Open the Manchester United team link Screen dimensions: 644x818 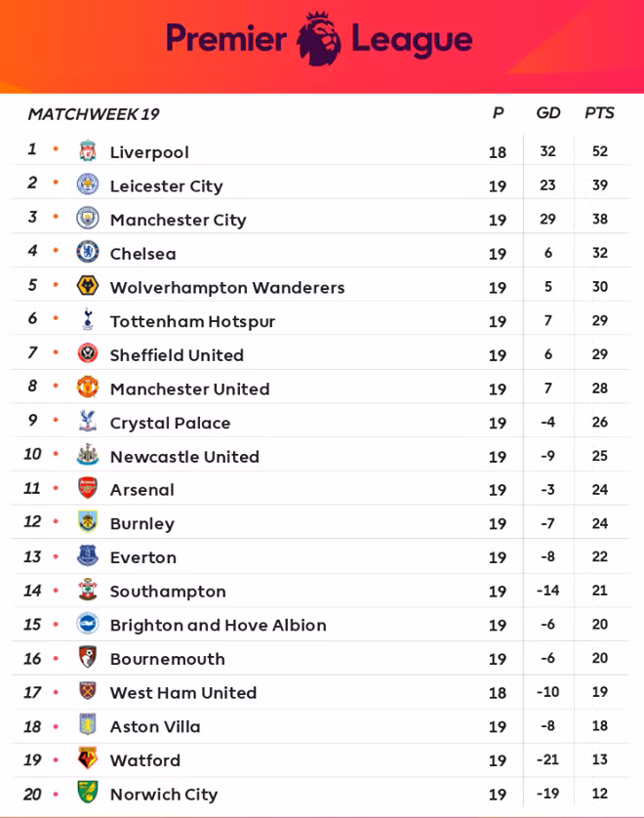pos(190,389)
